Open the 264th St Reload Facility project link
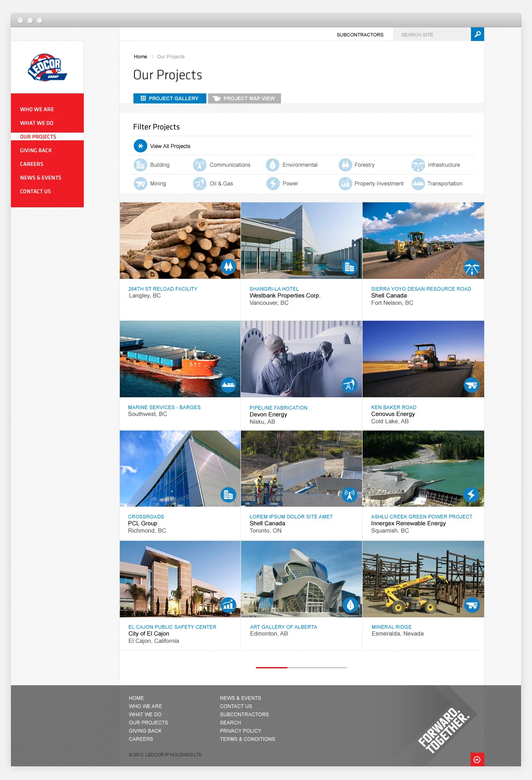 163,289
